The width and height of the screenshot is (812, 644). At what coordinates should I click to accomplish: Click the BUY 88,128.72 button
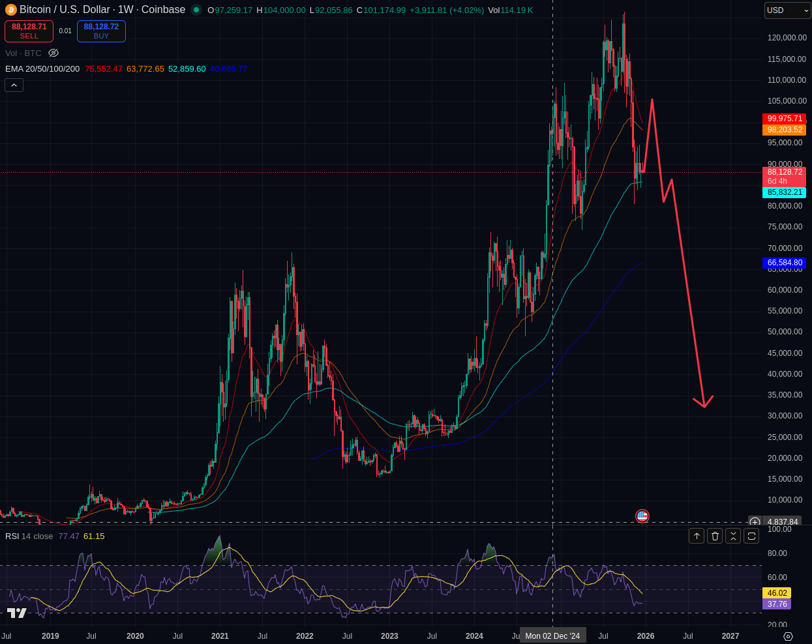tap(101, 31)
